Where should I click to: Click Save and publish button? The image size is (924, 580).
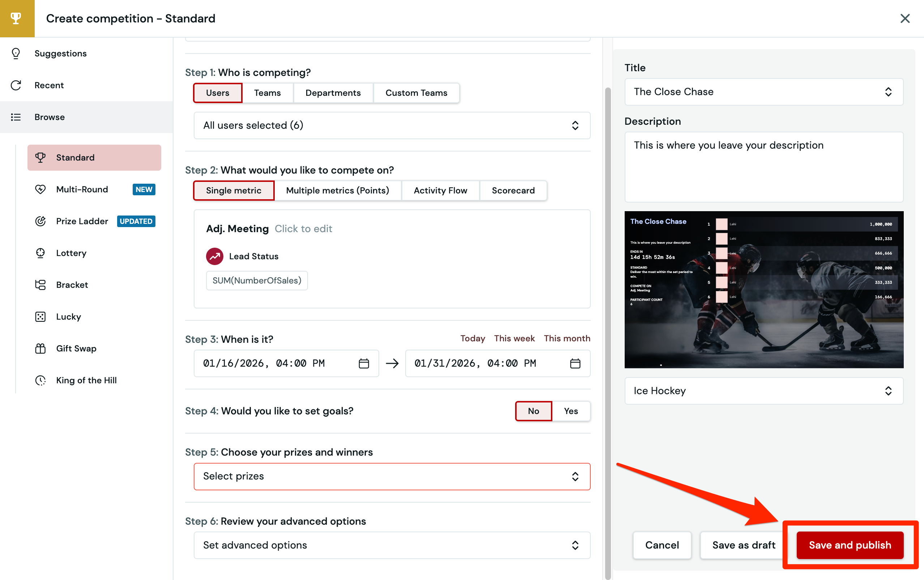[850, 545]
